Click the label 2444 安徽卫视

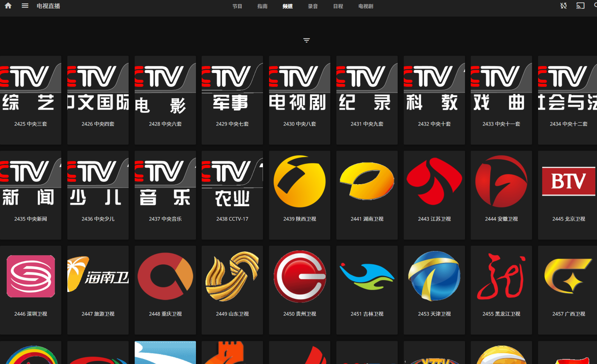click(501, 219)
